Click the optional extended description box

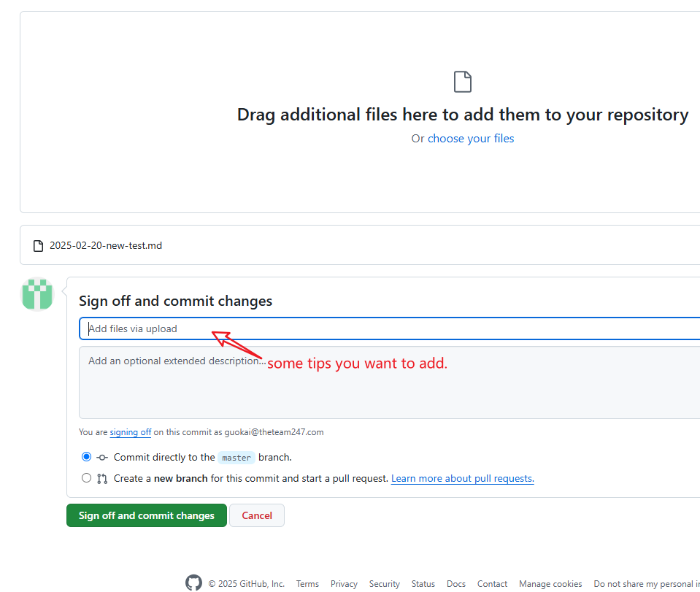coord(389,383)
